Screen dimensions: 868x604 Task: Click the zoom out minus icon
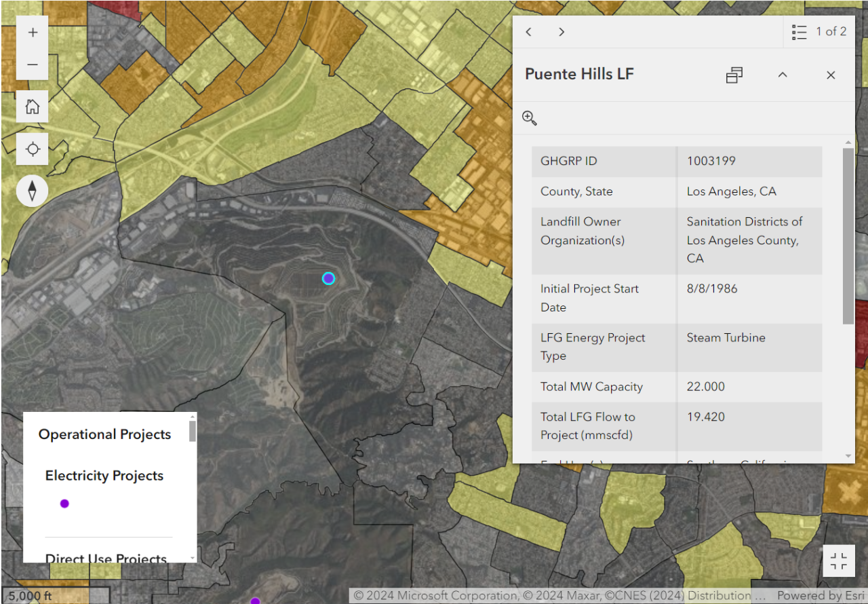point(32,64)
